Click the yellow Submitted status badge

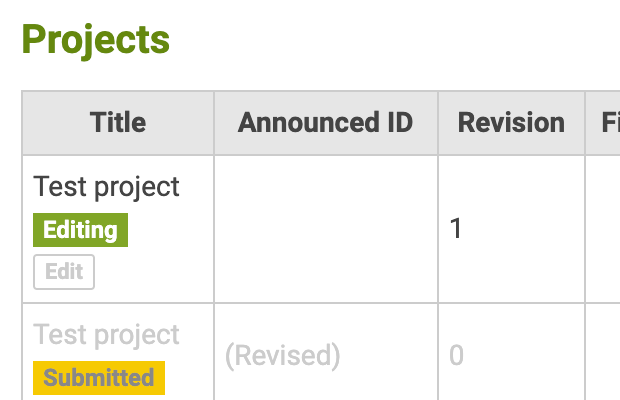(99, 378)
